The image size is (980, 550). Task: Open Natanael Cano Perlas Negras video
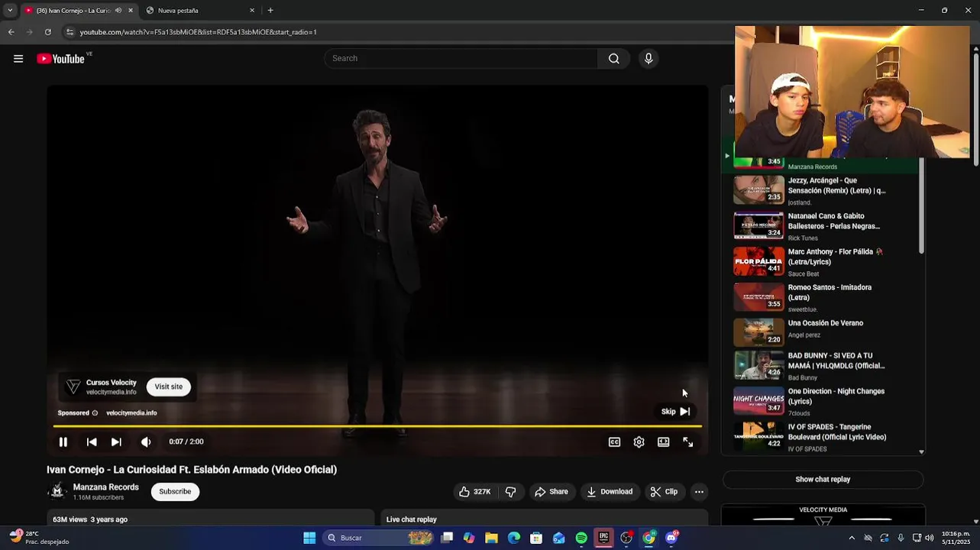pos(821,226)
